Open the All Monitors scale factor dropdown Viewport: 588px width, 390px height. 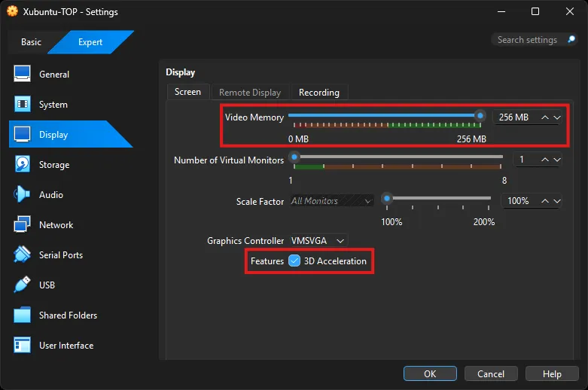coord(331,201)
